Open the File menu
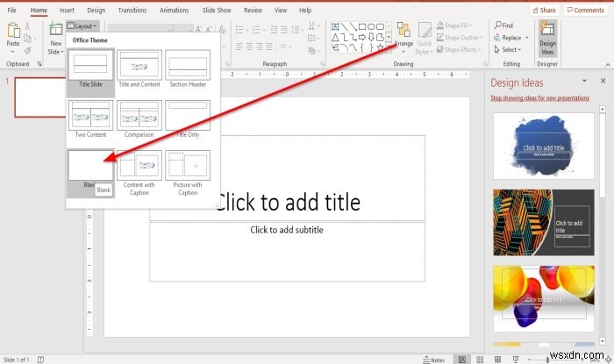 pos(11,11)
